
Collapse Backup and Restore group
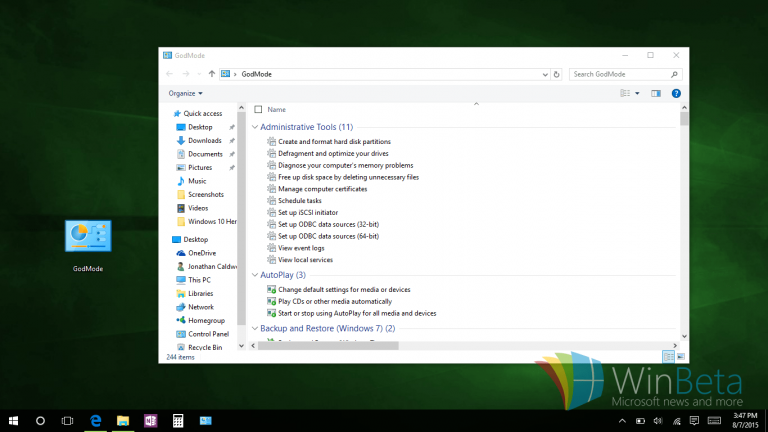pyautogui.click(x=255, y=329)
